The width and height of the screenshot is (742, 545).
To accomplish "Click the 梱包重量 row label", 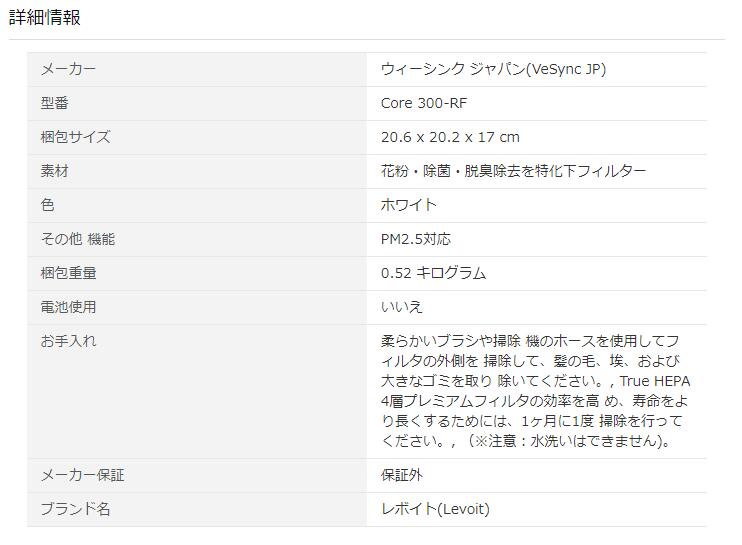I will [x=68, y=273].
